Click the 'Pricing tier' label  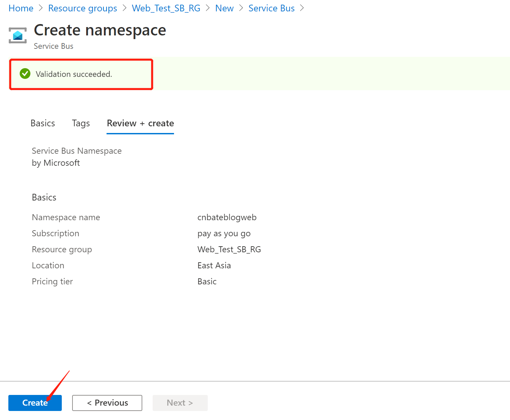pos(52,282)
